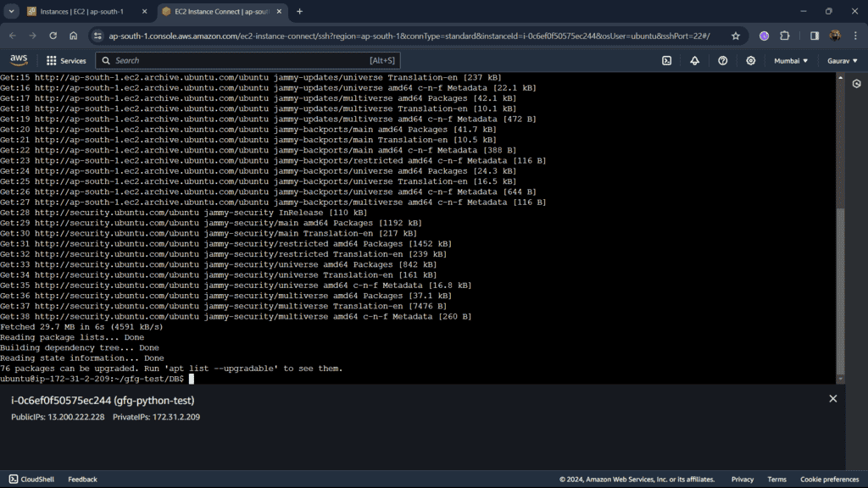The height and width of the screenshot is (488, 868).
Task: Toggle the browser side panel
Action: coord(815,36)
